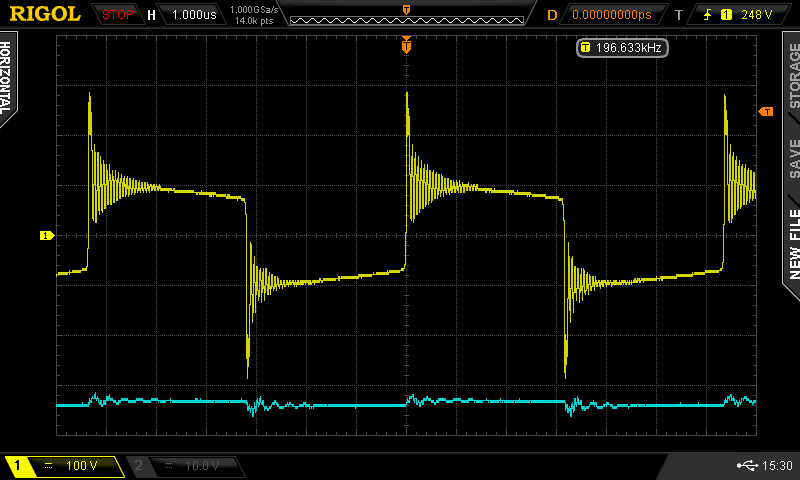The height and width of the screenshot is (480, 800).
Task: Click the orange trigger level marker on right edge
Action: pos(766,111)
